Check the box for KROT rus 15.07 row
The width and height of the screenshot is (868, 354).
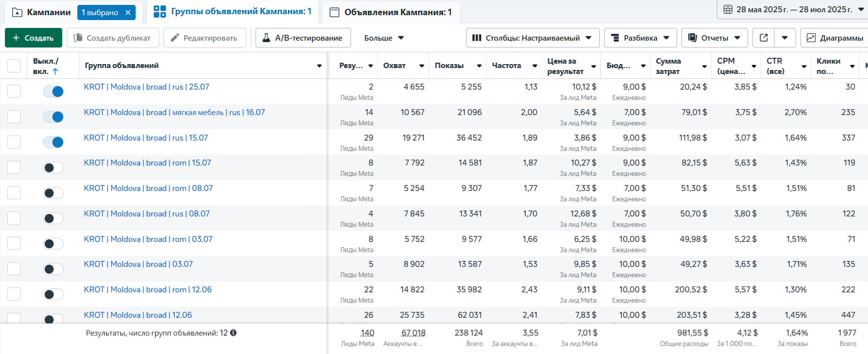[x=14, y=142]
